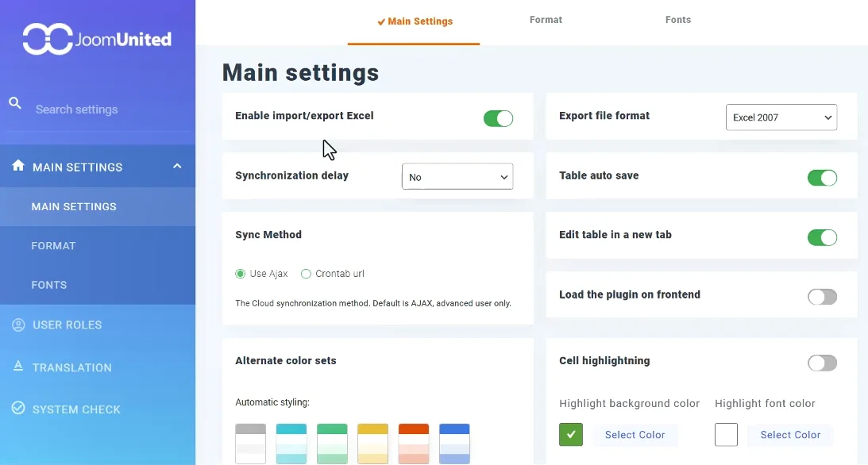Viewport: 868px width, 465px height.
Task: Click the 'Main settings' page heading
Action: (301, 73)
